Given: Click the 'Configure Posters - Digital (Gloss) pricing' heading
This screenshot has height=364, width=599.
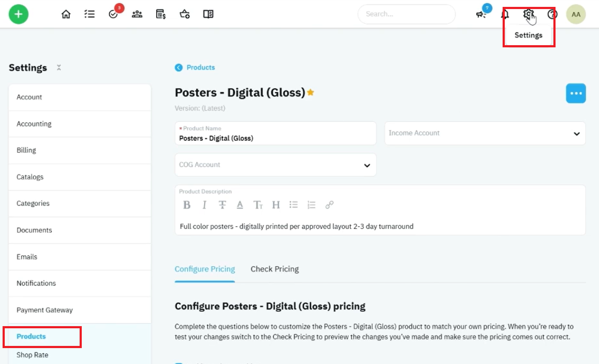Looking at the screenshot, I should point(270,306).
